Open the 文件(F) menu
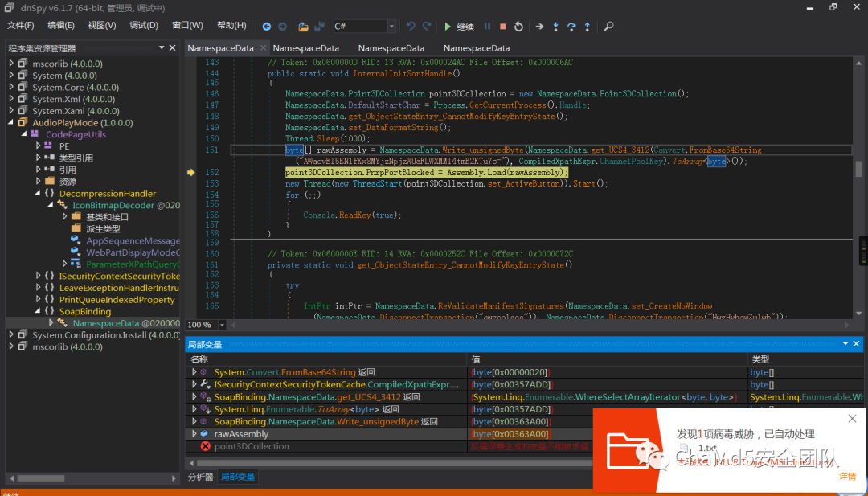 (20, 26)
